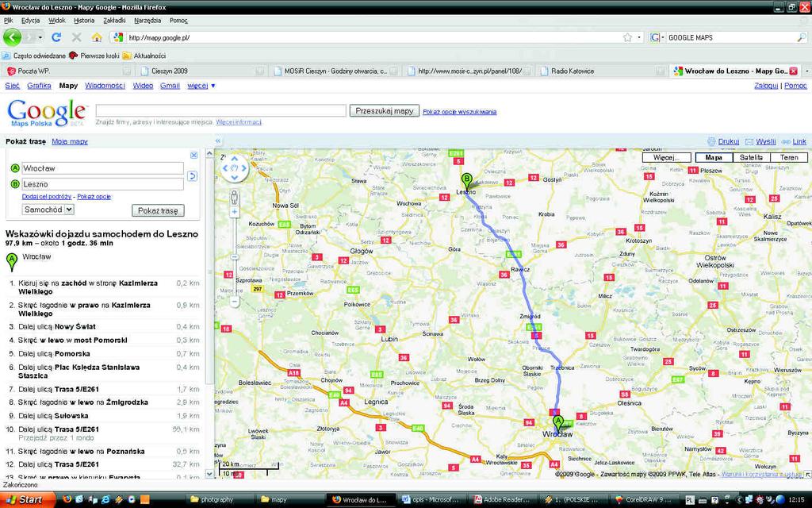Switch to the Poczta WP tab
812x508 pixels.
coord(67,71)
